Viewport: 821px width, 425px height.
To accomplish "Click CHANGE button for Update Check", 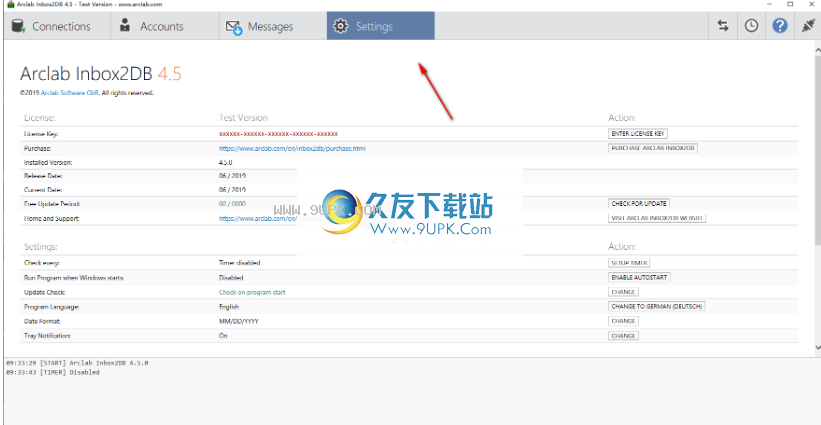I will click(x=623, y=292).
